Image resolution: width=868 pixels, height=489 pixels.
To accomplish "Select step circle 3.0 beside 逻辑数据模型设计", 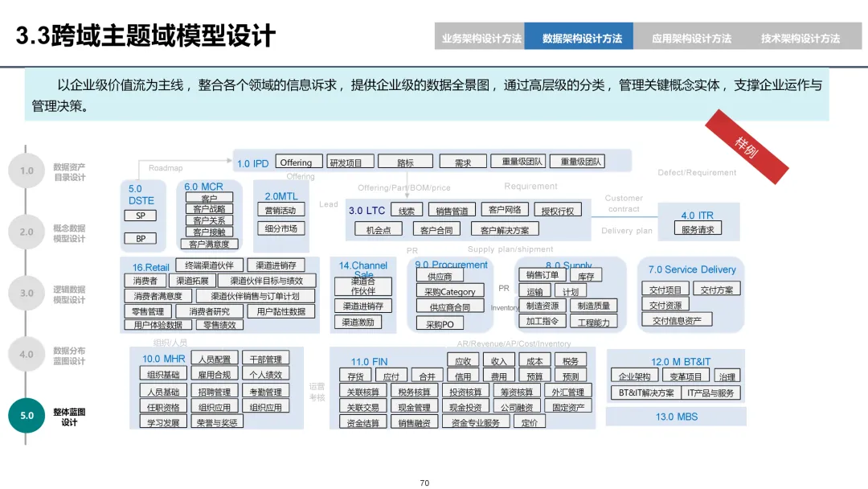I will click(x=27, y=294).
